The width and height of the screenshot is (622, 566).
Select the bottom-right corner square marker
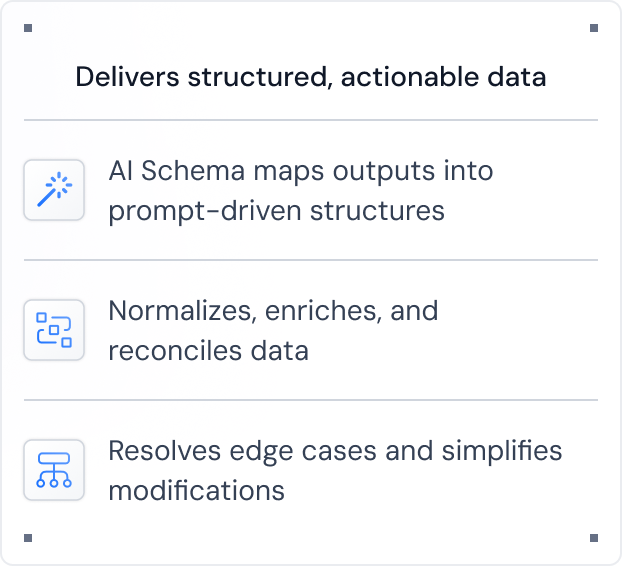[594, 538]
